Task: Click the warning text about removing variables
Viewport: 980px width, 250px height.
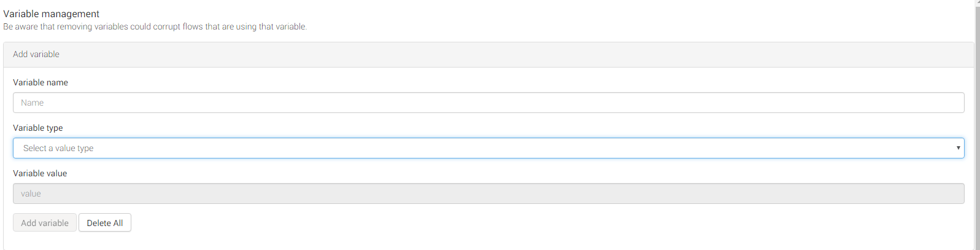Action: click(x=155, y=26)
